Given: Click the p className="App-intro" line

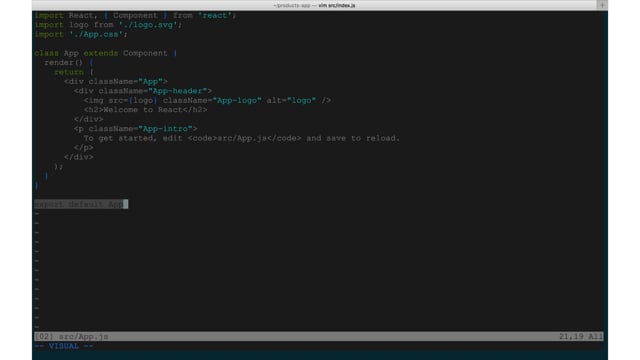Looking at the screenshot, I should [136, 129].
